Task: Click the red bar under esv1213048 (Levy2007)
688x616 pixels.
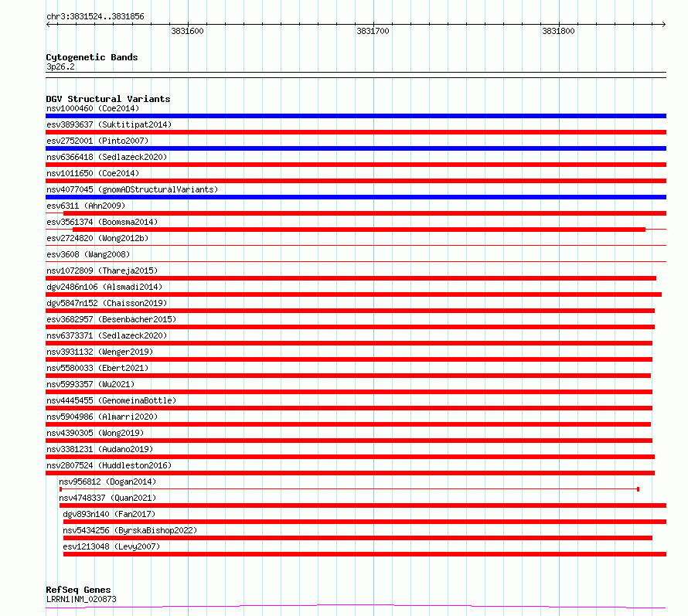Action: coord(365,554)
